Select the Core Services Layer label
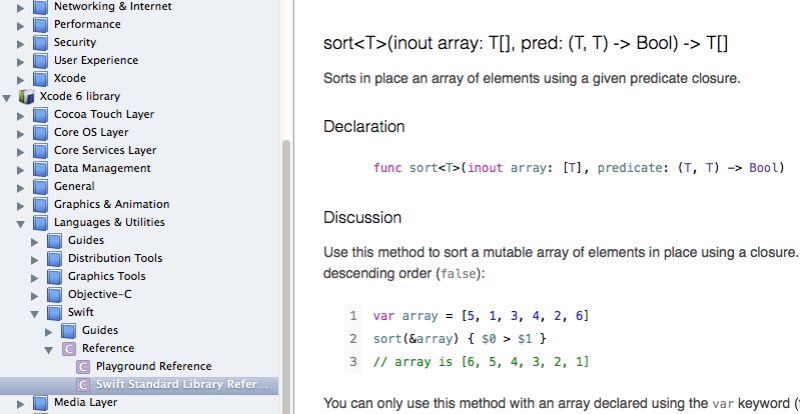The height and width of the screenshot is (414, 800). [105, 150]
